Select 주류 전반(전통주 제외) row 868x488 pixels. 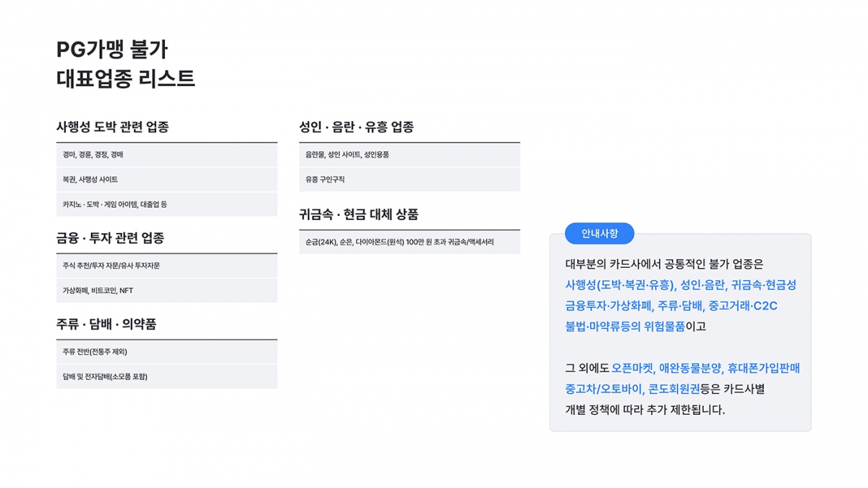[x=166, y=352]
